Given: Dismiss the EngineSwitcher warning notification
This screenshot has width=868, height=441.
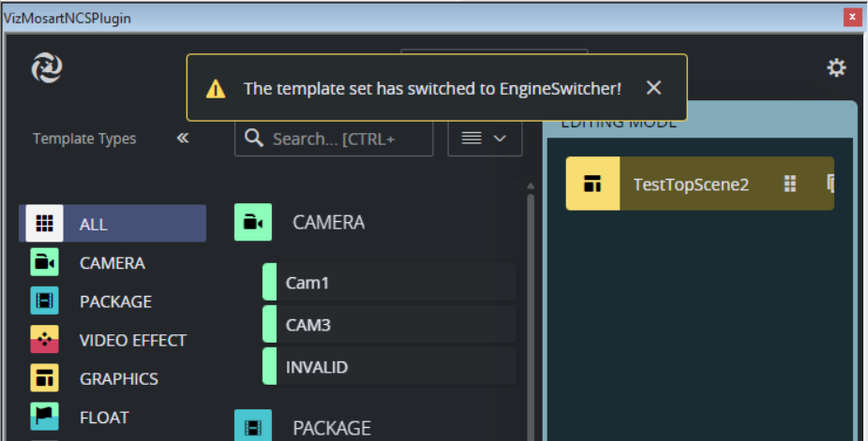Looking at the screenshot, I should (x=653, y=88).
